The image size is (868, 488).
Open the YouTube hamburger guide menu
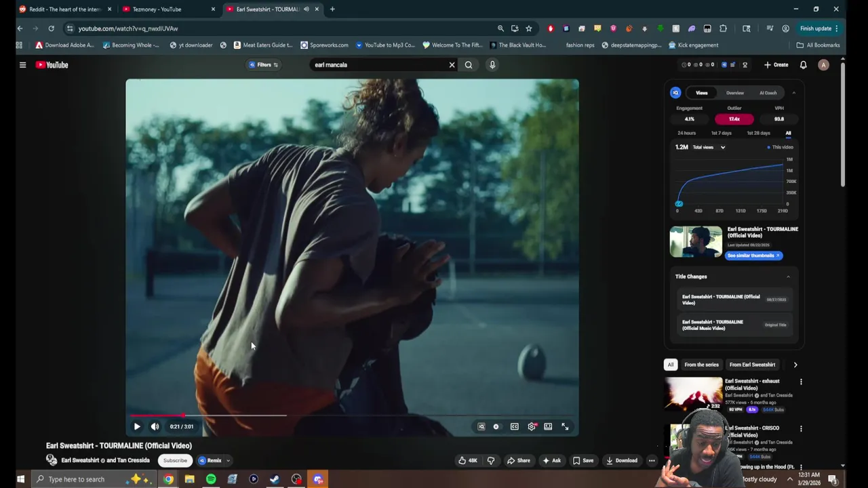(22, 65)
